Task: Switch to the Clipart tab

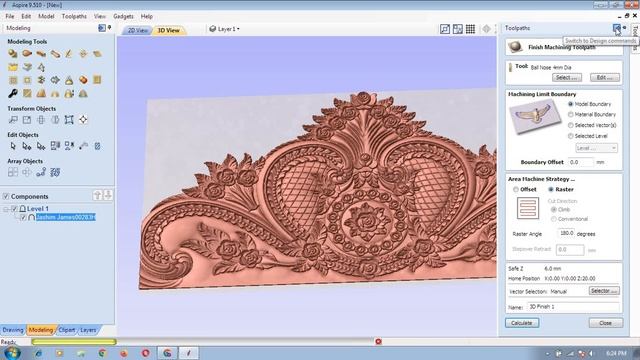Action: 67,330
